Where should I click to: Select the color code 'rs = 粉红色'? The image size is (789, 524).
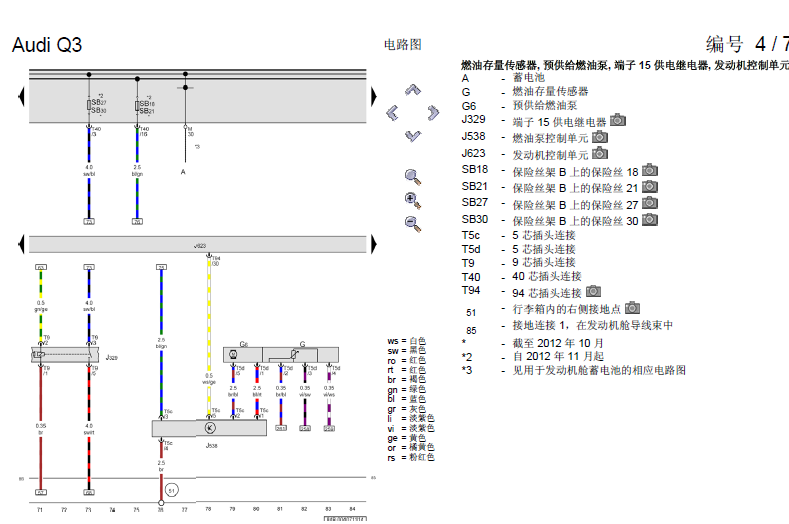411,458
